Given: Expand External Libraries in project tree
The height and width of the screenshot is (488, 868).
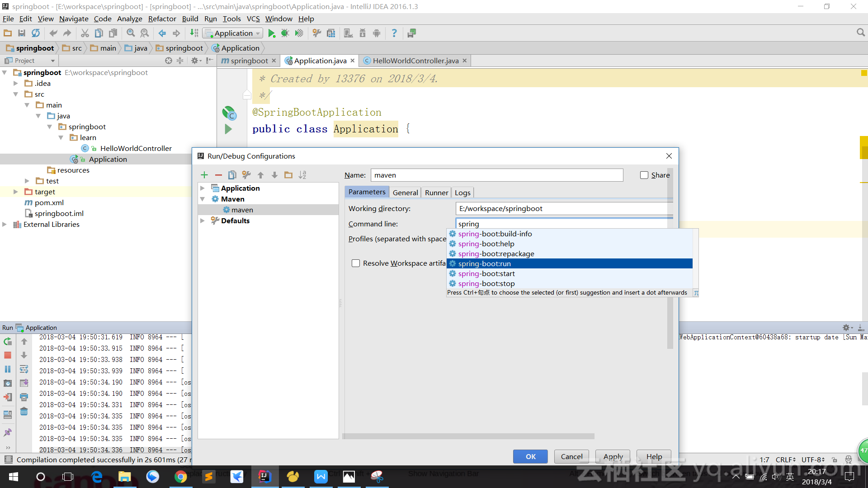Looking at the screenshot, I should 5,225.
